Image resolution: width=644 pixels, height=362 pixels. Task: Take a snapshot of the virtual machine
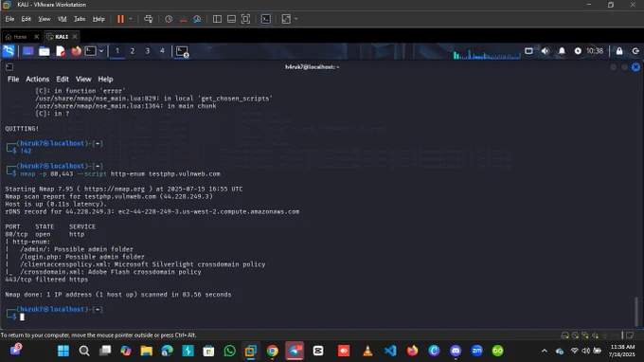[x=169, y=19]
